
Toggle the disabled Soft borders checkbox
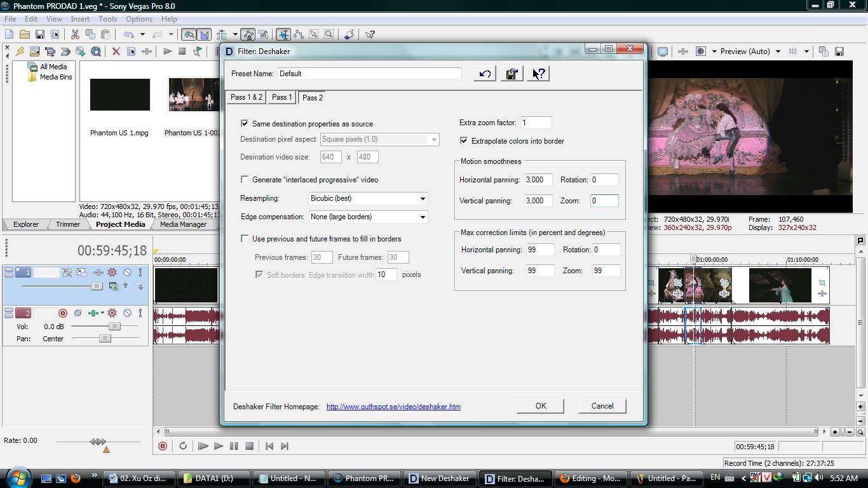coord(259,274)
